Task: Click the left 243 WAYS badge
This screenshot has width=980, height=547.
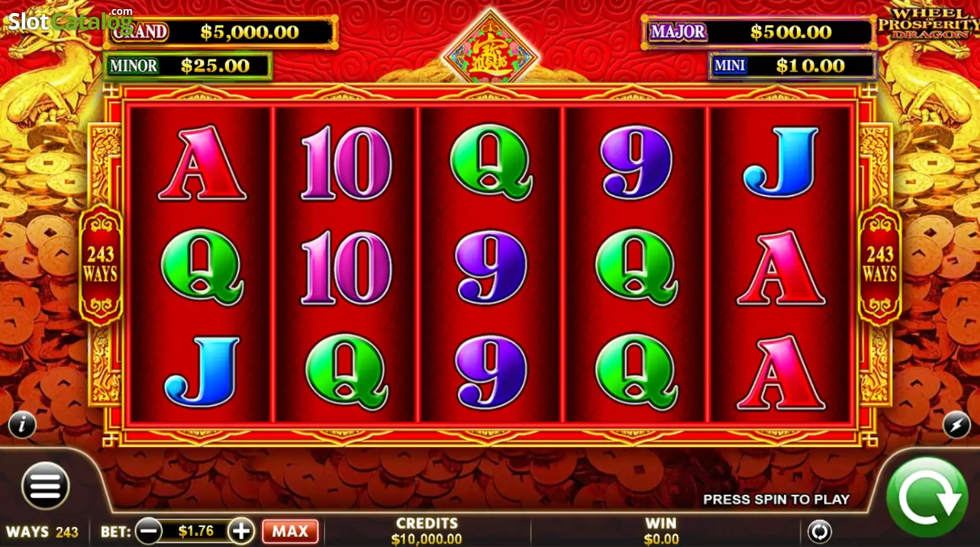Action: click(x=101, y=264)
